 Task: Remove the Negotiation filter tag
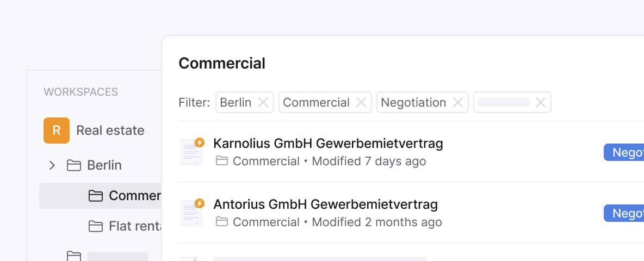458,102
